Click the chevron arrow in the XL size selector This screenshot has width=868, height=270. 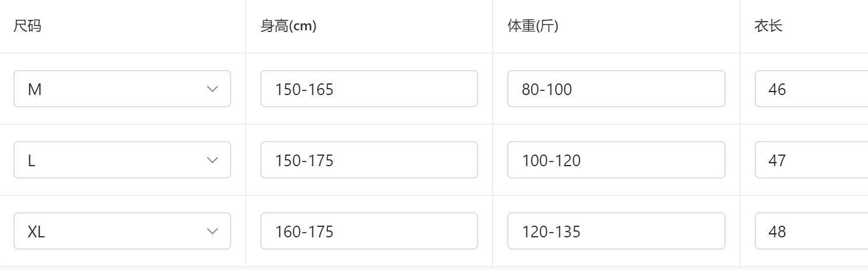pyautogui.click(x=212, y=232)
